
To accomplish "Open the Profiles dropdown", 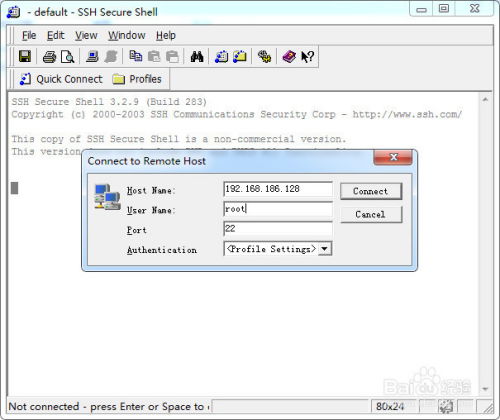I will point(137,79).
